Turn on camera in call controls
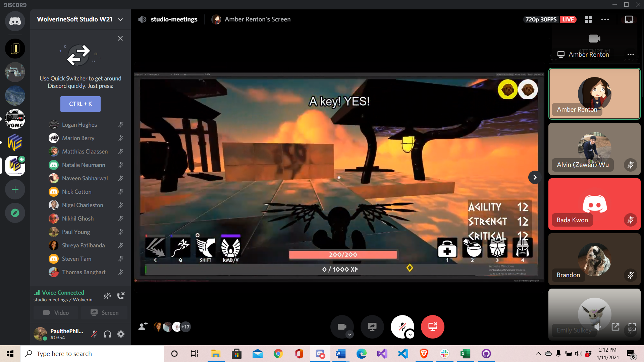This screenshot has height=362, width=644. [x=342, y=326]
